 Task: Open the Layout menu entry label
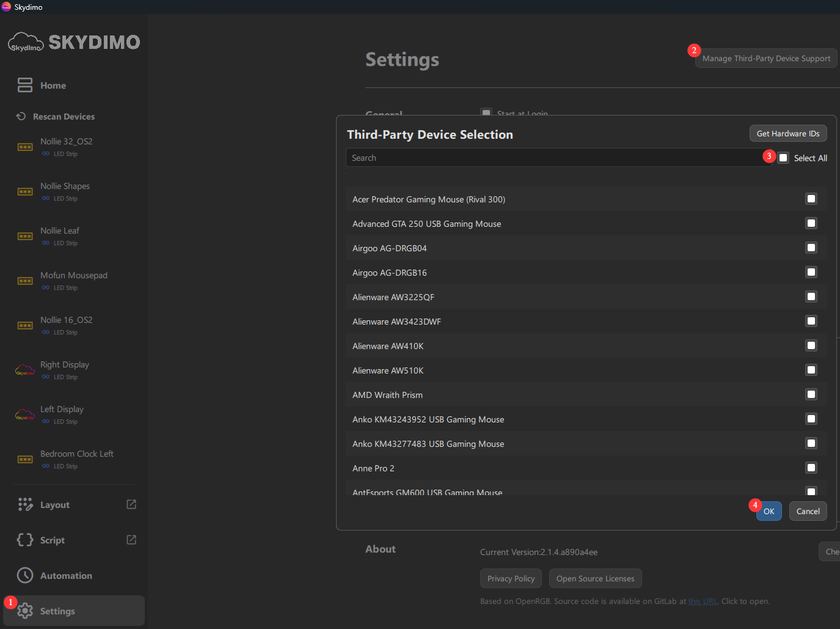tap(55, 505)
